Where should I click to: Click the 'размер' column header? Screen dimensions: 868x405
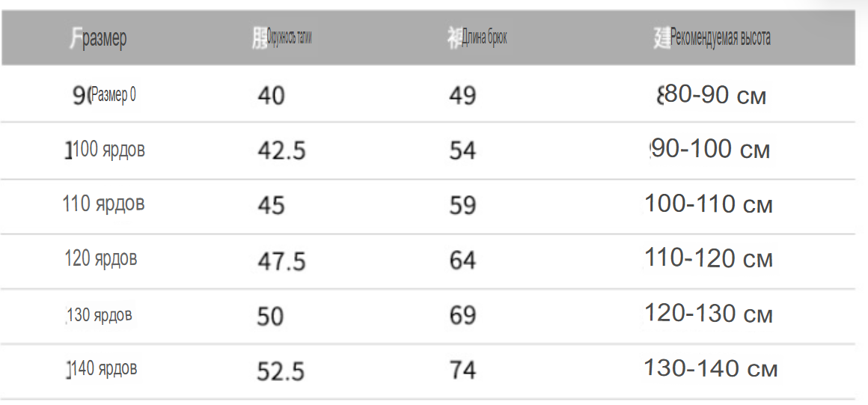pos(104,38)
